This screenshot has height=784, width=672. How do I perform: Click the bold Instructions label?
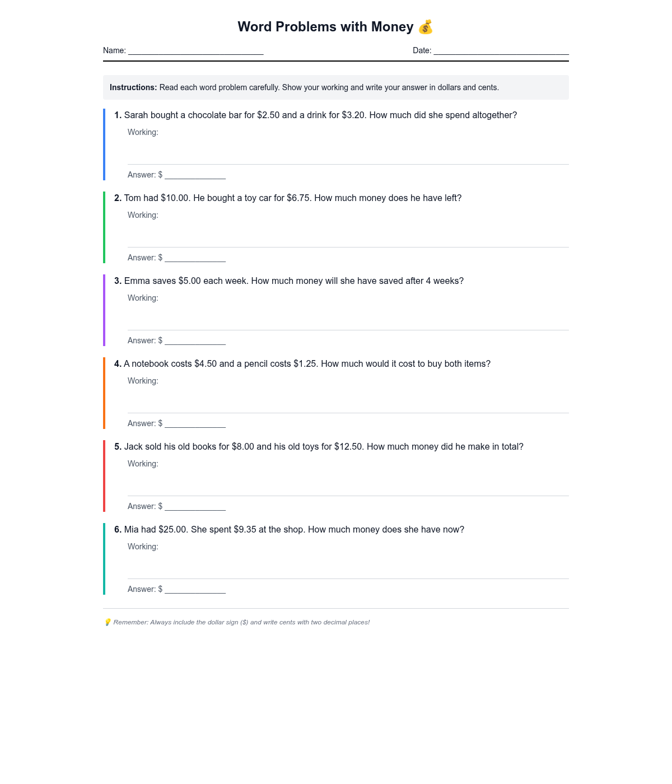[133, 87]
